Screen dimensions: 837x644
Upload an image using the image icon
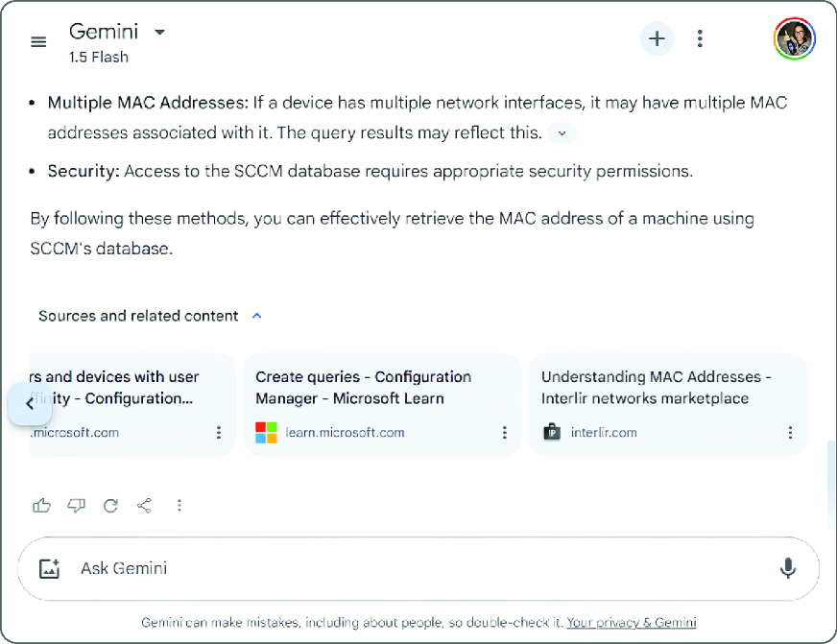[49, 569]
